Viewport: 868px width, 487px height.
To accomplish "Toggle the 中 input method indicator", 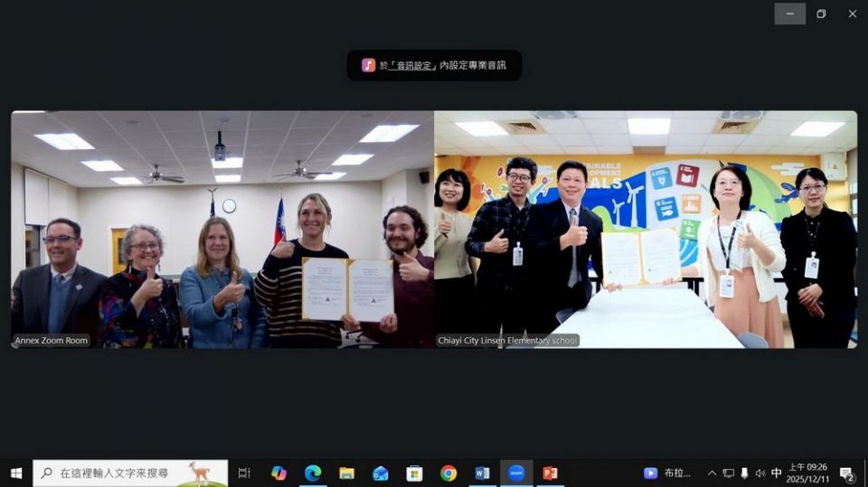I will tap(776, 473).
